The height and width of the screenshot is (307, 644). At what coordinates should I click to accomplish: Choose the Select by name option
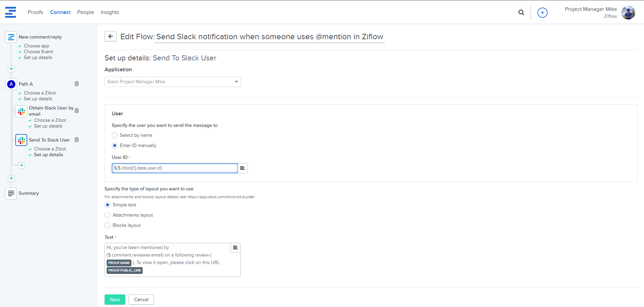tap(115, 135)
